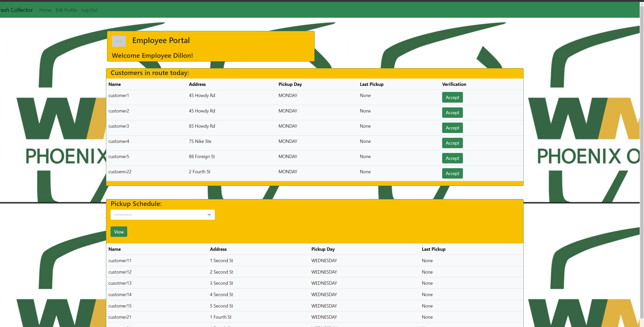The image size is (644, 327).
Task: Accept pickup for customer3
Action: point(452,128)
